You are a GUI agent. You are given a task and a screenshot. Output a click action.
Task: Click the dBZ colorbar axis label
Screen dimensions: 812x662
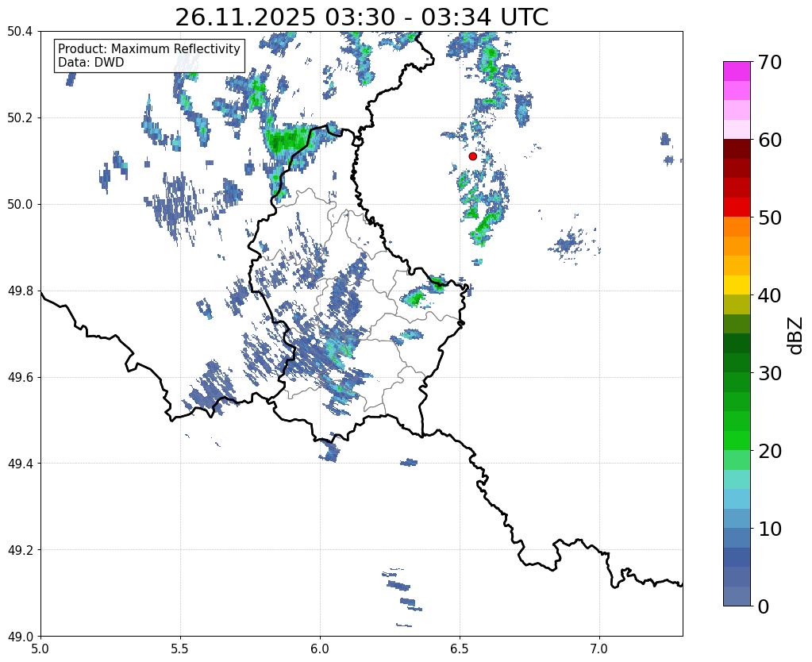pyautogui.click(x=796, y=336)
